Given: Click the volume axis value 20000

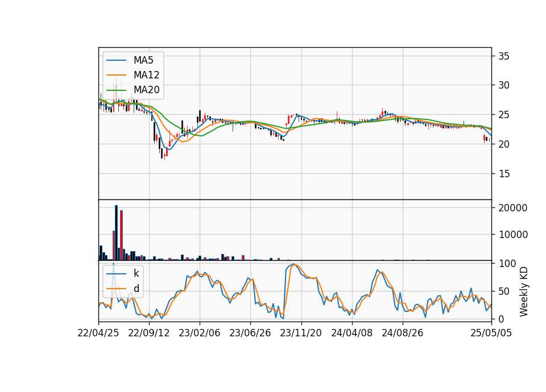Looking at the screenshot, I should coord(513,208).
